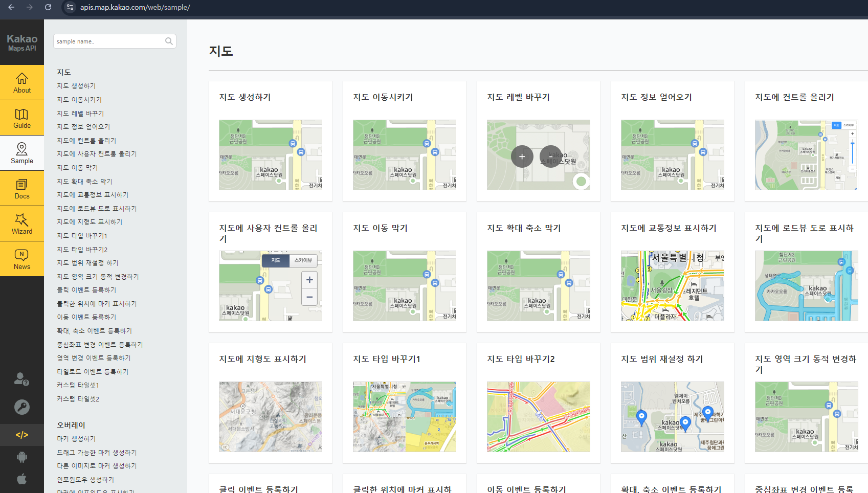Screen dimensions: 868x493
Task: Open the Wizard tool
Action: 22,224
